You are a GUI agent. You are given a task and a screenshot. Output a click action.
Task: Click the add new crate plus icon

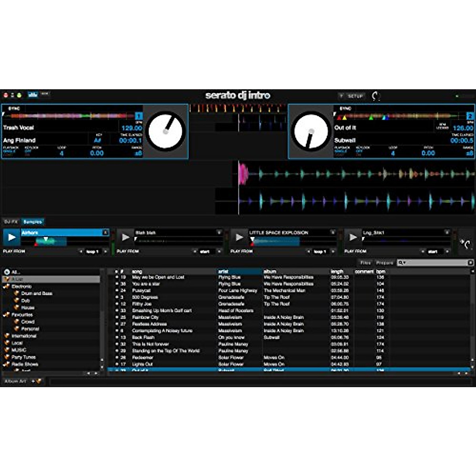coord(33,381)
